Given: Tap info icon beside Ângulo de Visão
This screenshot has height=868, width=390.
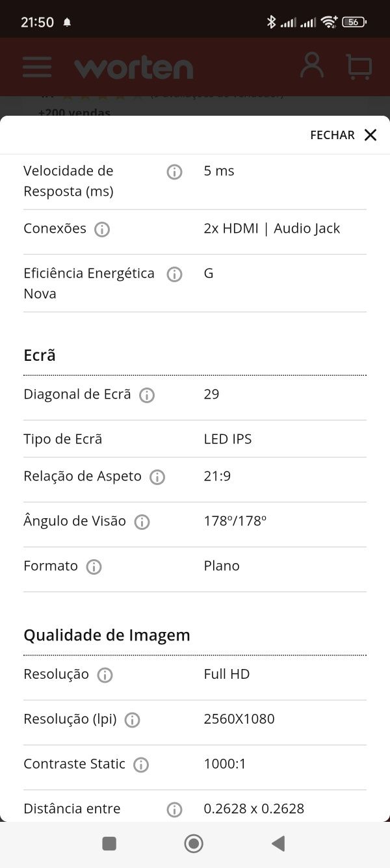Looking at the screenshot, I should click(142, 522).
